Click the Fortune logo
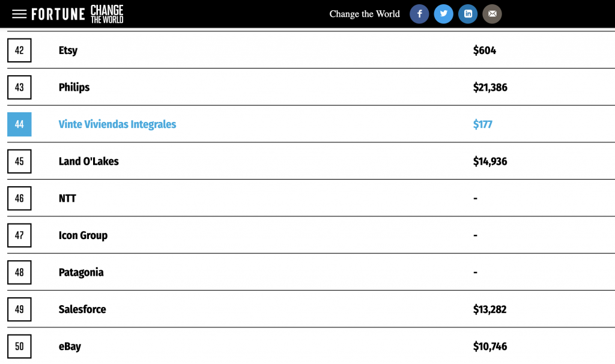 58,14
